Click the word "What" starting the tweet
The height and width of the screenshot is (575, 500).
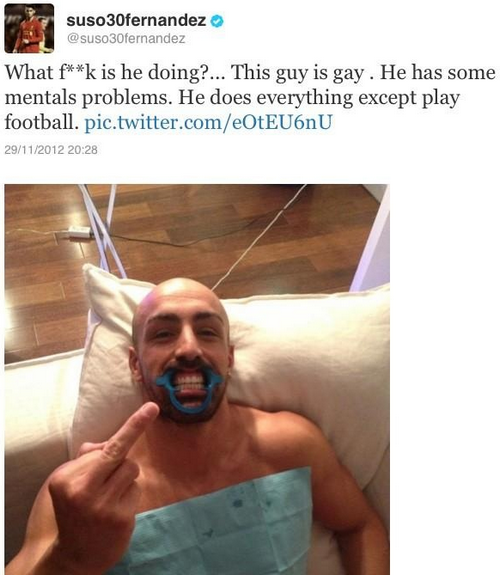[x=29, y=72]
